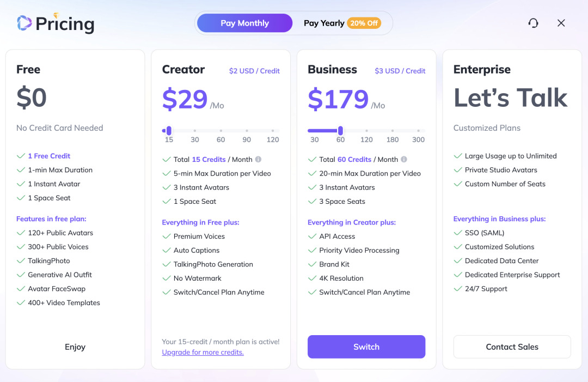Click the 20% Off badge
The width and height of the screenshot is (588, 382).
tap(364, 23)
